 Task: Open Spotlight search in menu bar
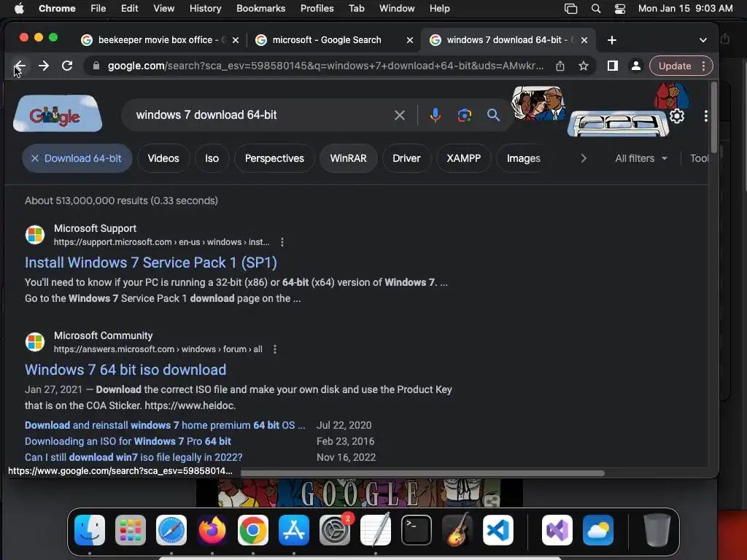point(595,9)
